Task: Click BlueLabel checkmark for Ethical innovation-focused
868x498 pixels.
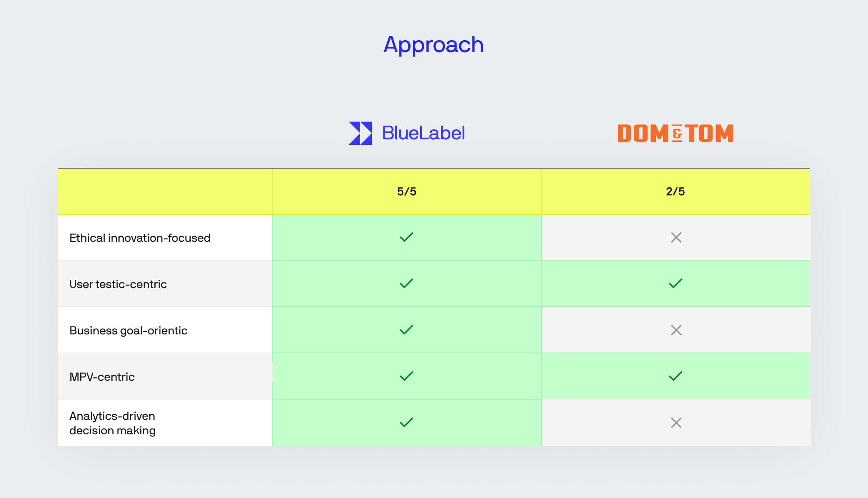Action: point(407,237)
